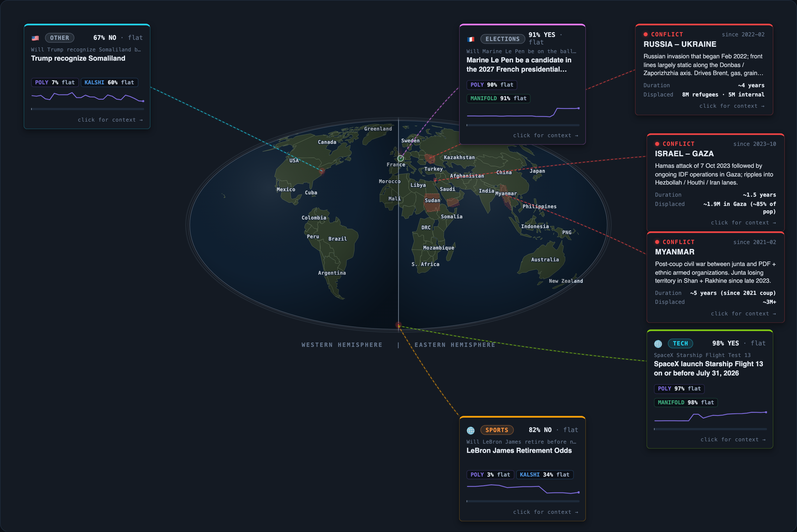Select the ELECTIONS category tag

[x=502, y=39]
